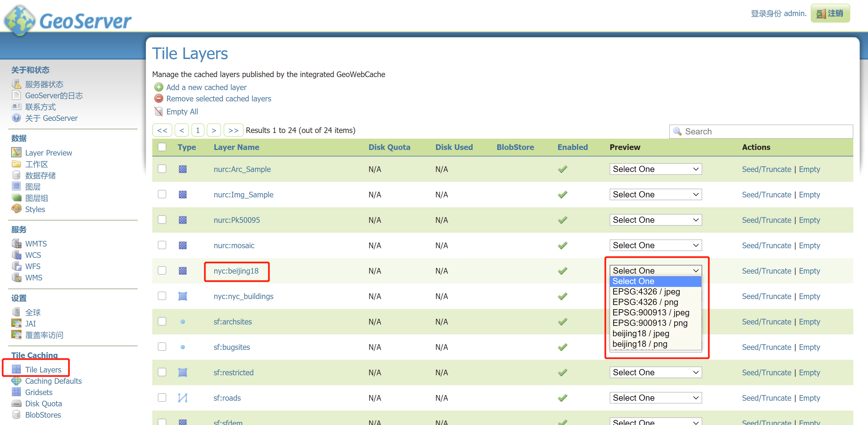Click the red Remove selected layers icon
The width and height of the screenshot is (868, 425).
158,99
